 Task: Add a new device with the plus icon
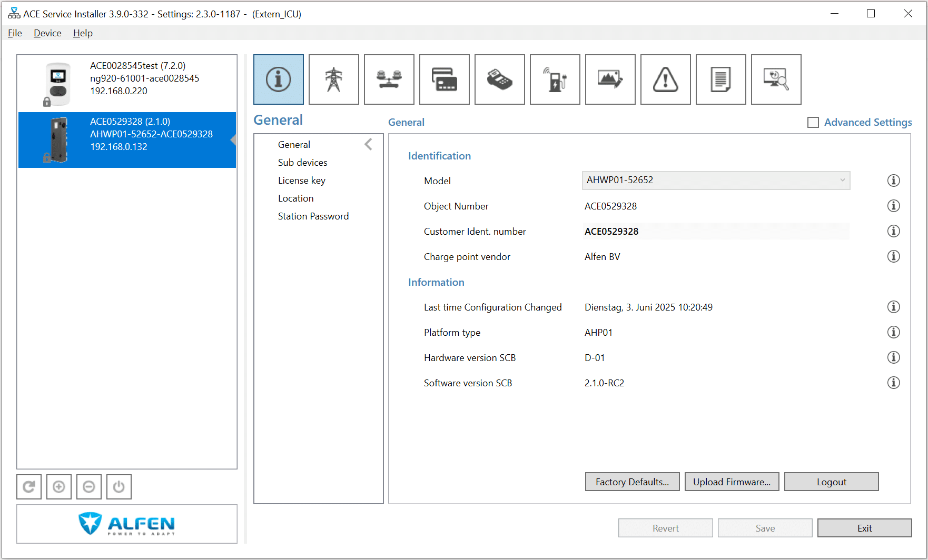pos(59,487)
